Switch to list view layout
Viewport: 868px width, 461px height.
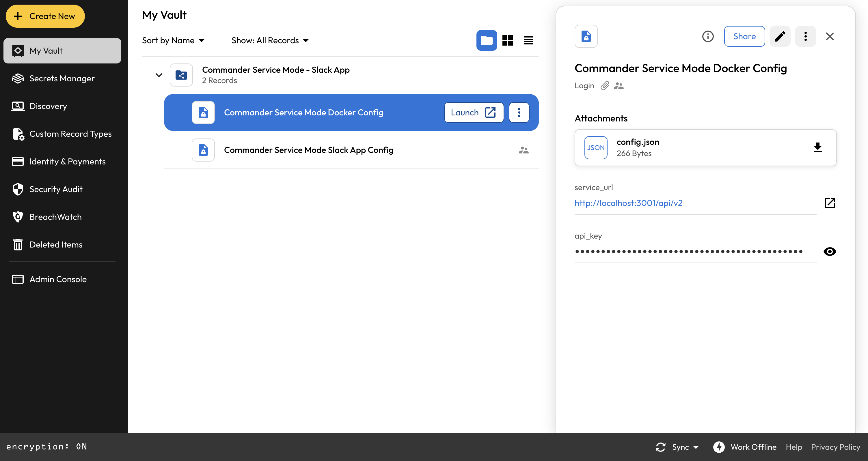[x=528, y=40]
